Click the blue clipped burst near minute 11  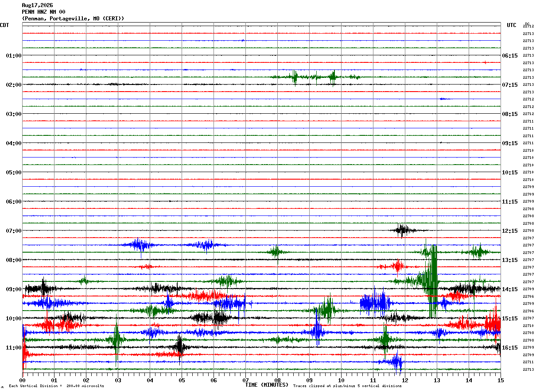pos(375,303)
